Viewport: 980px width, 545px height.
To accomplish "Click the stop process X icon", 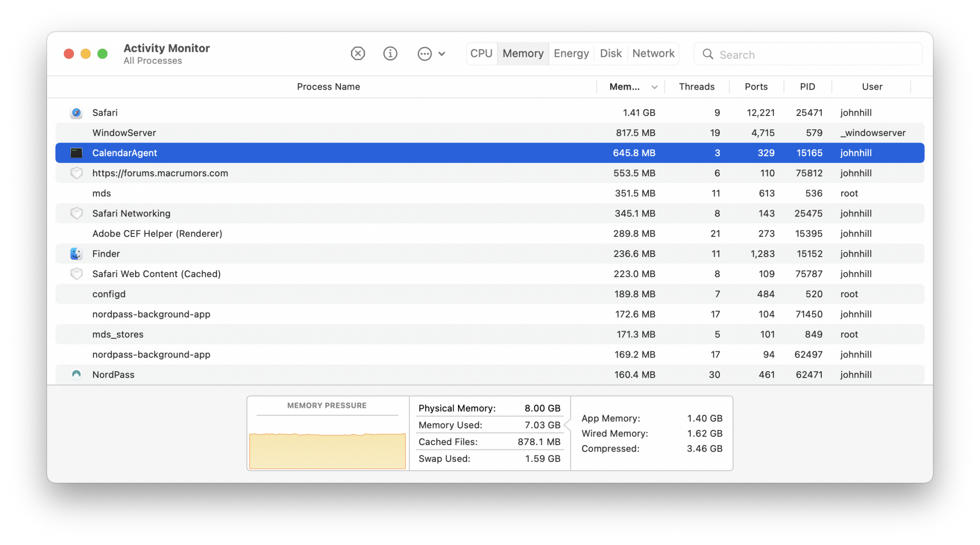I will click(x=358, y=53).
